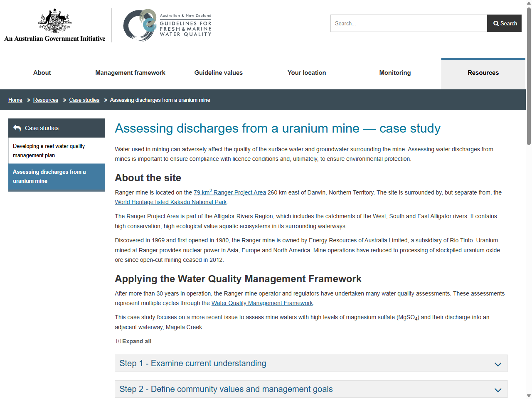Select the currently highlighted Resources tab

point(483,73)
